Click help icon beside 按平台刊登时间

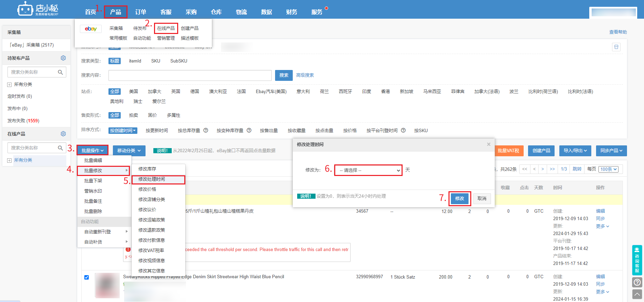coord(403,130)
